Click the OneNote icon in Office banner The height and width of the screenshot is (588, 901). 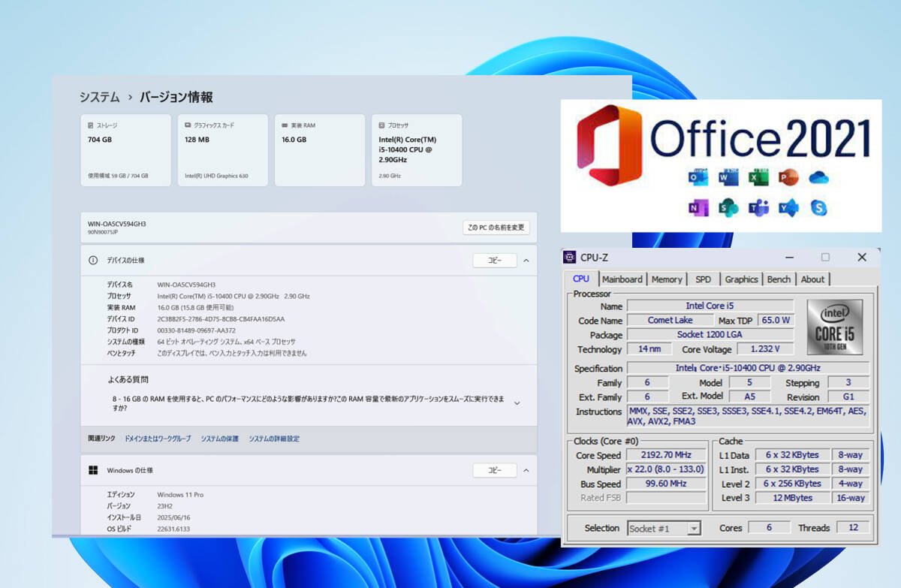pos(698,208)
